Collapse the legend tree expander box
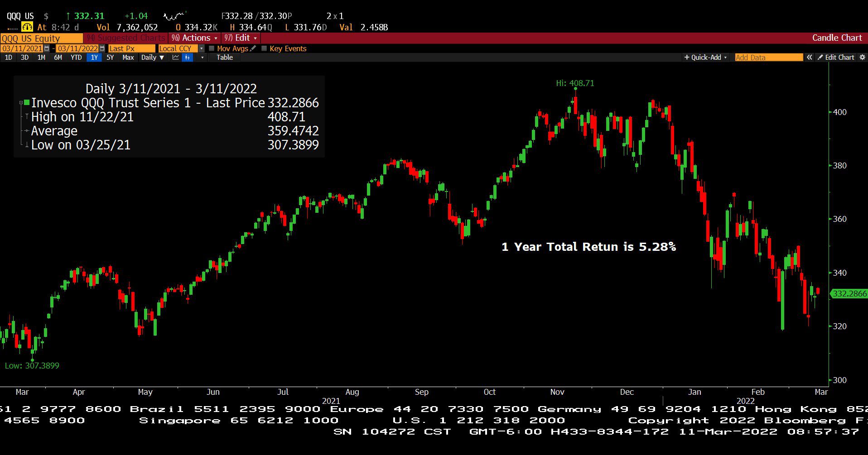The height and width of the screenshot is (455, 868). pos(21,103)
